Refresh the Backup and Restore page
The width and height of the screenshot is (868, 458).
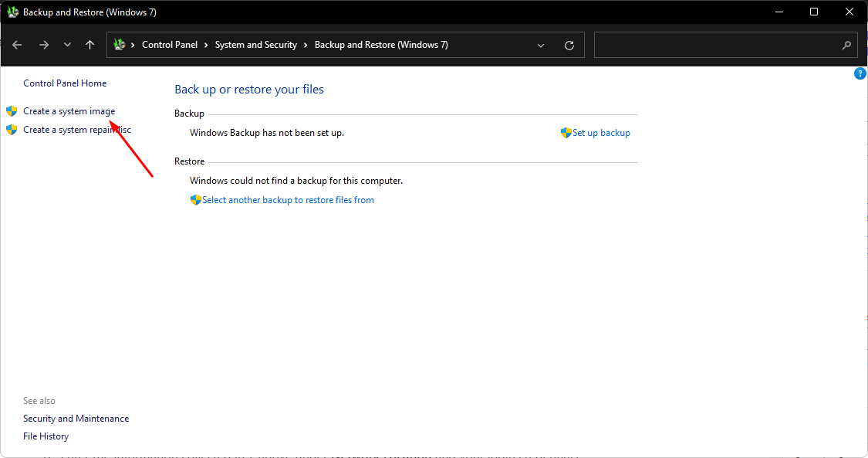click(569, 46)
